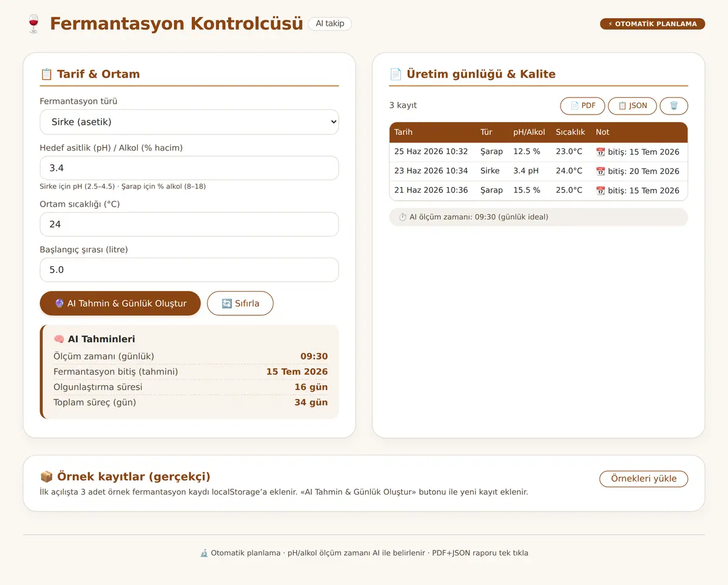Click AI Tahmin & Günlük Oluştur button
The width and height of the screenshot is (728, 585).
(x=120, y=303)
